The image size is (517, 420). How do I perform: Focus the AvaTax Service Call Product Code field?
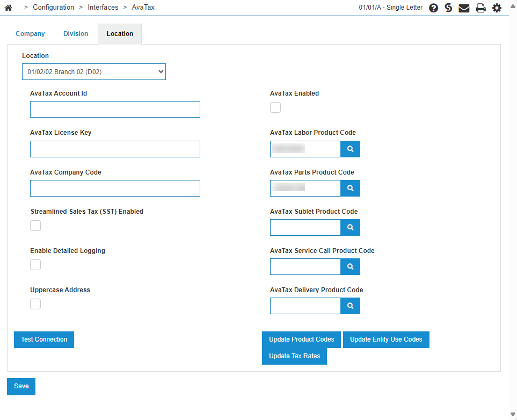[x=305, y=266]
